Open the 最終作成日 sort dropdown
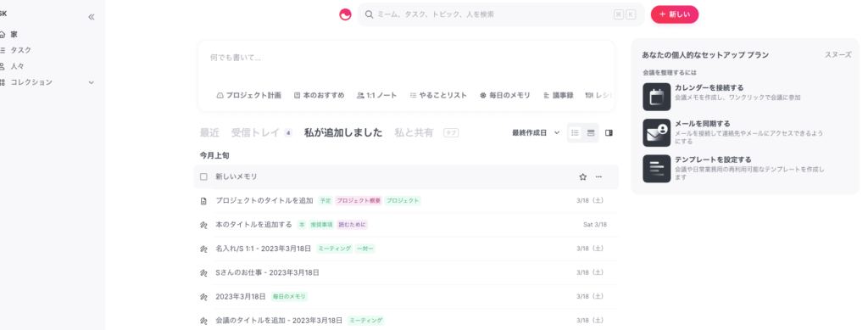This screenshot has height=330, width=868. coord(536,133)
